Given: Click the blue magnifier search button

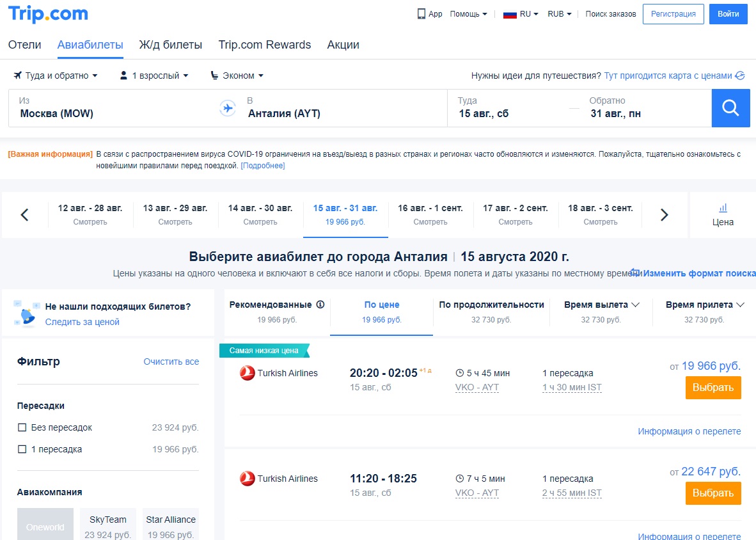Looking at the screenshot, I should click(x=730, y=108).
